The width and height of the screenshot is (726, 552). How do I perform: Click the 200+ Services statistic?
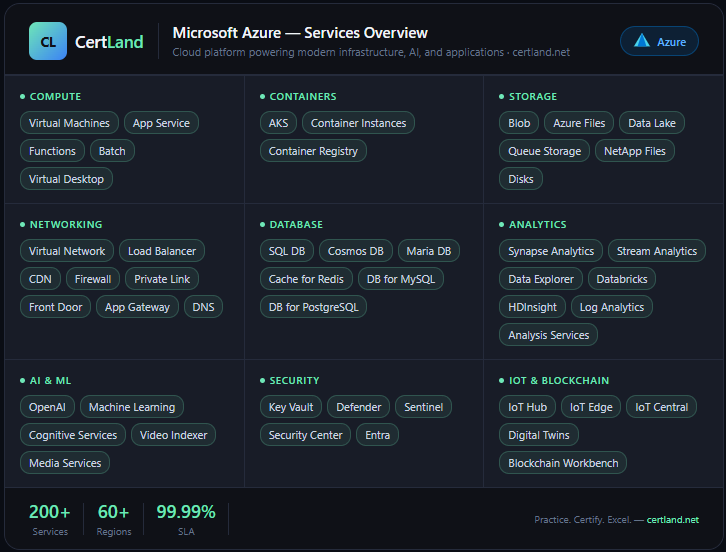click(x=50, y=519)
